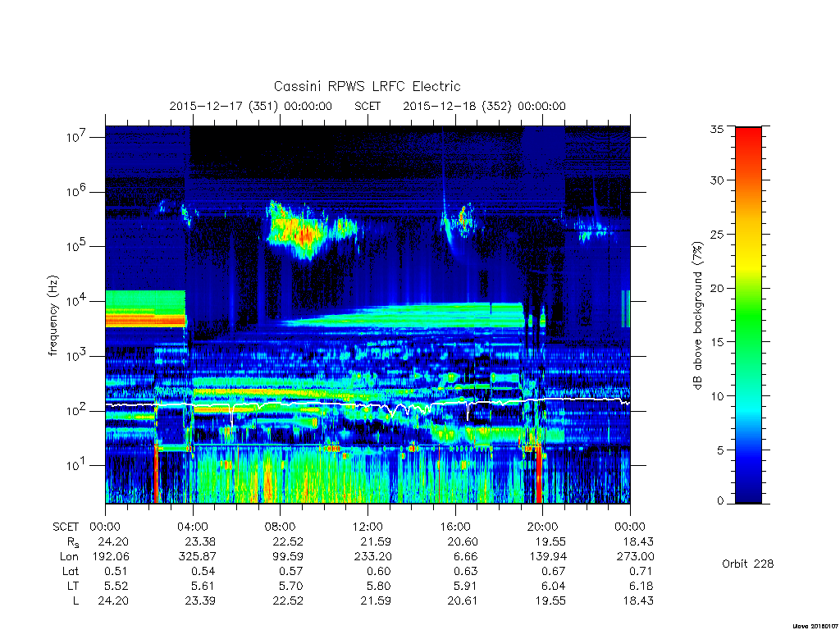Click the Lon value '139.94'

coord(548,557)
